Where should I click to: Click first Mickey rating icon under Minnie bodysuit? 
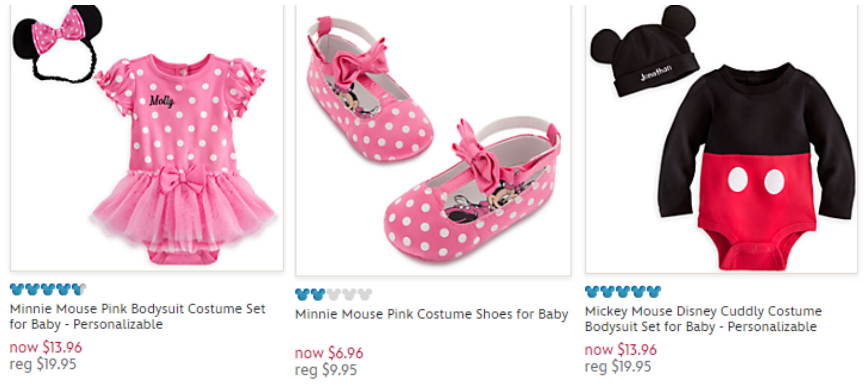point(17,289)
